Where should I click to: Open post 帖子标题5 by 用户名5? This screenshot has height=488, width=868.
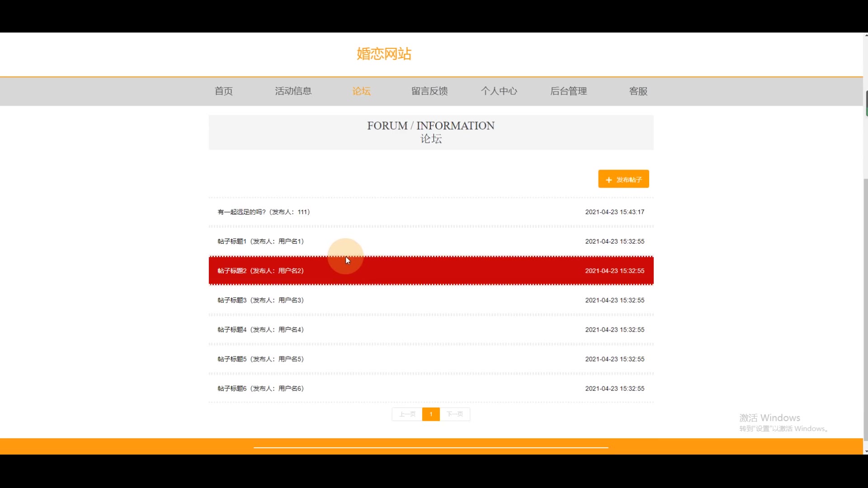260,359
